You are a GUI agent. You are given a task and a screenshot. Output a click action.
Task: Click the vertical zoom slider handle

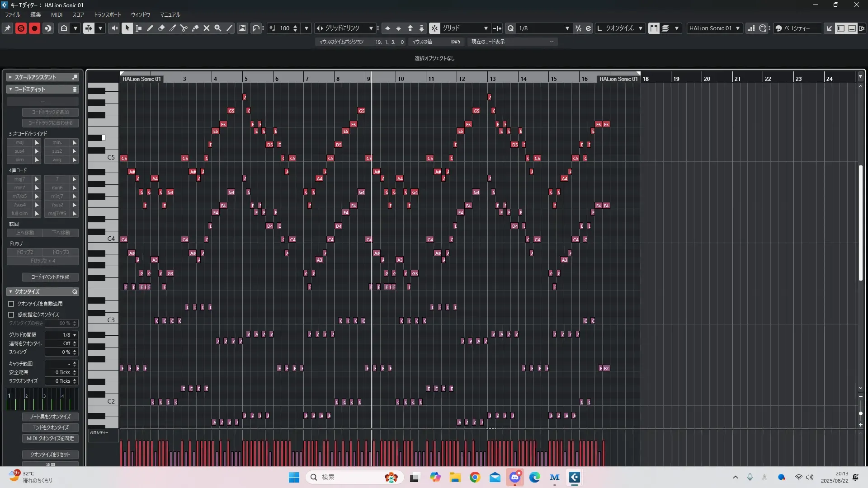[861, 413]
